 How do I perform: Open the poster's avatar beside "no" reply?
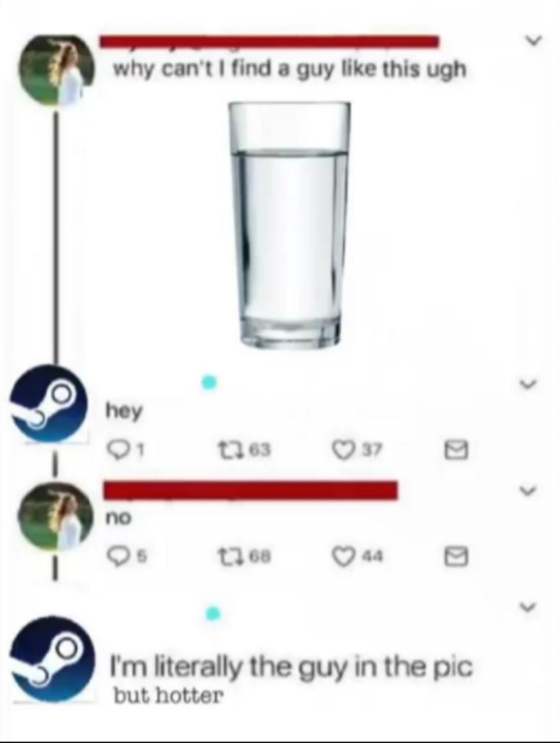57,515
